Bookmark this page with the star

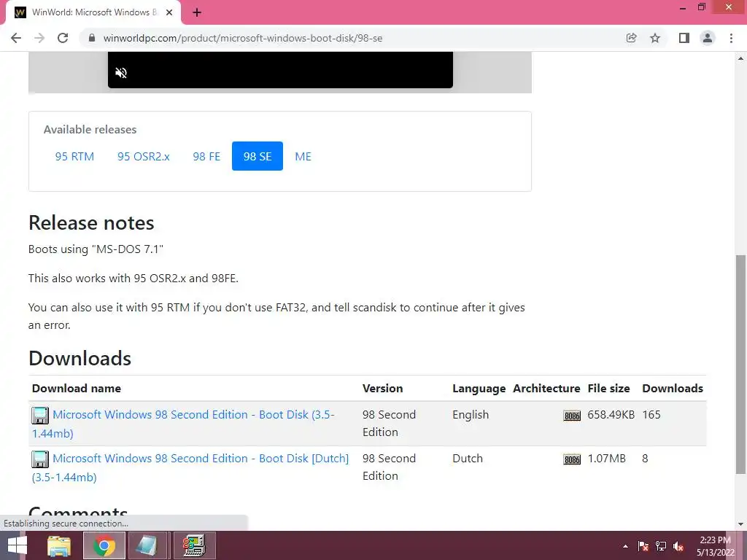click(655, 38)
